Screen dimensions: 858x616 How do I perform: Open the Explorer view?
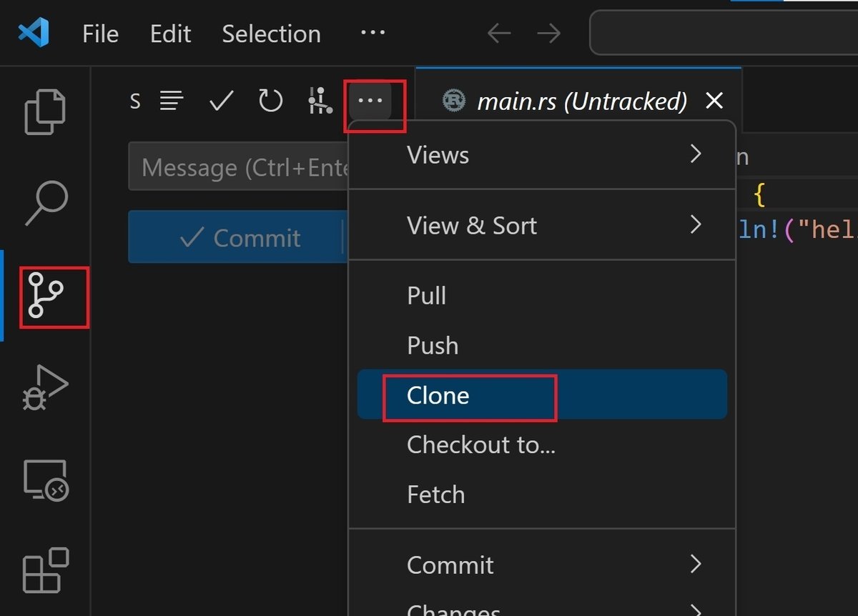[x=45, y=111]
